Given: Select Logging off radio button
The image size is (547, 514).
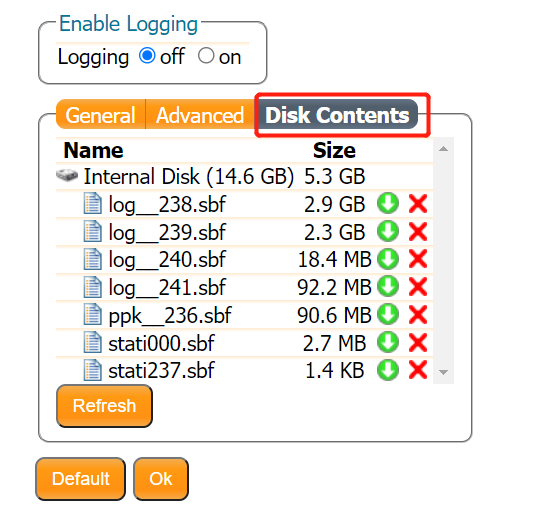Looking at the screenshot, I should point(147,56).
